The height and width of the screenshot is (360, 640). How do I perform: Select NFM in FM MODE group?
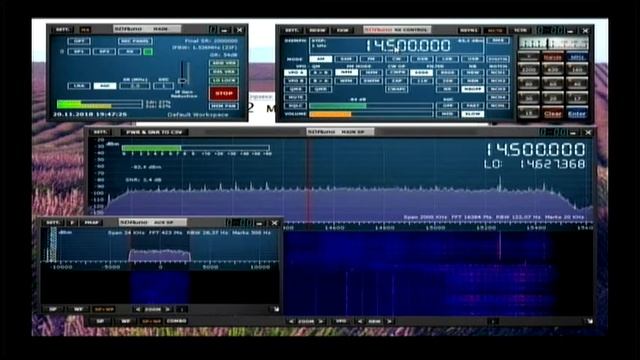(346, 73)
